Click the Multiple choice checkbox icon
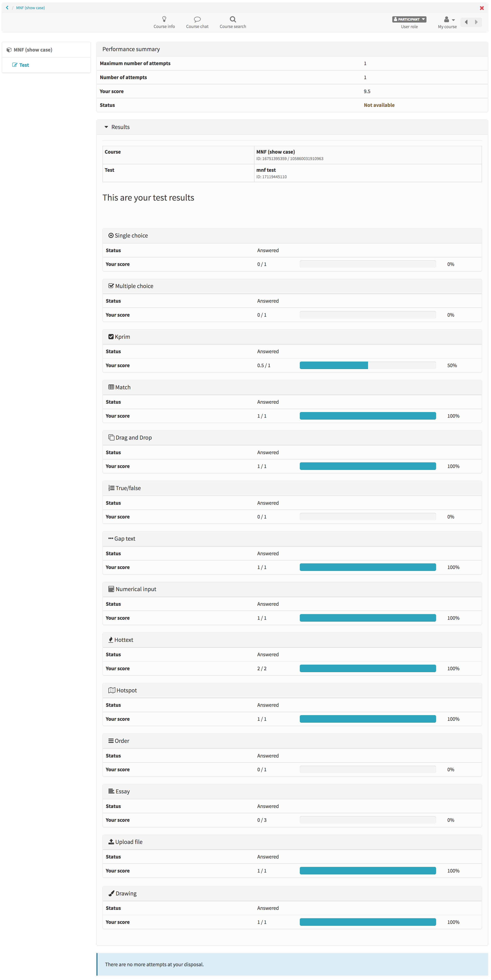The height and width of the screenshot is (980, 491). click(x=111, y=286)
